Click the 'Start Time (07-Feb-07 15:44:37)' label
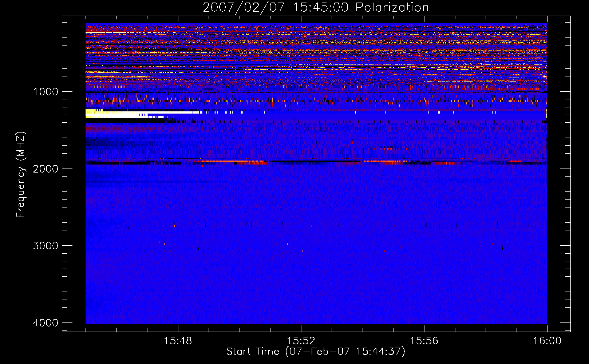The width and height of the screenshot is (589, 364). tap(316, 352)
